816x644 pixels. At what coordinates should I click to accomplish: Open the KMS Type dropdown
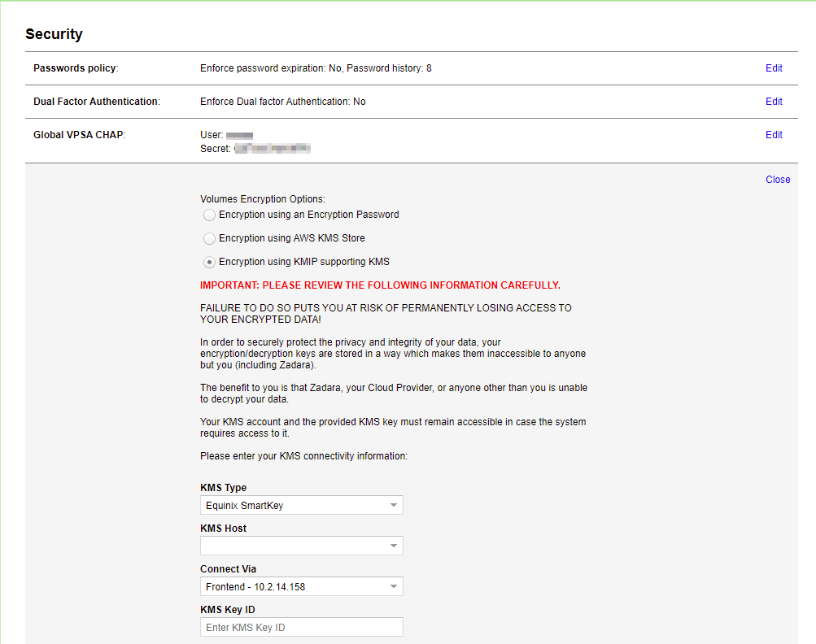click(x=301, y=505)
